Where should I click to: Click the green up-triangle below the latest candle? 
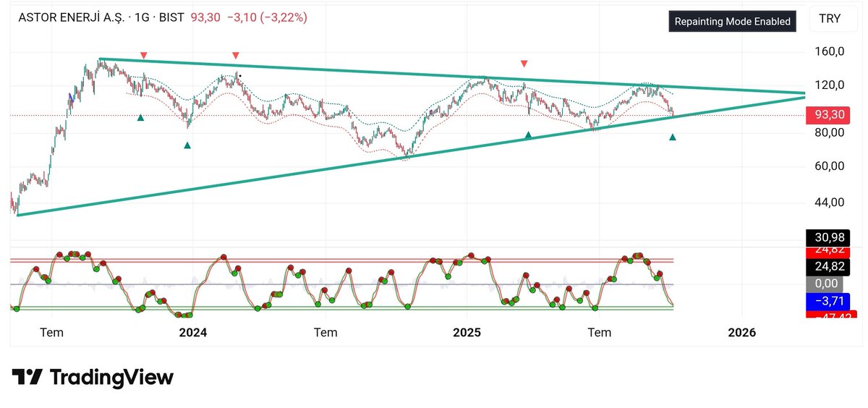[673, 137]
